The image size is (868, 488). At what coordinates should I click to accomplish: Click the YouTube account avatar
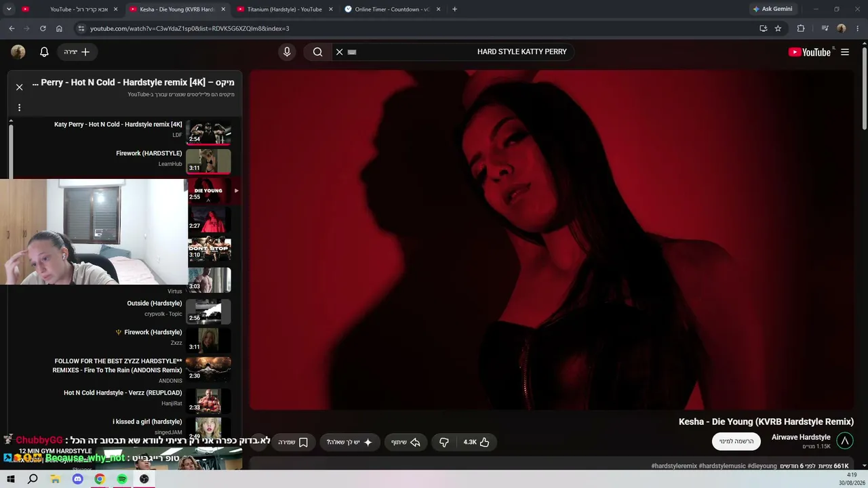[18, 52]
